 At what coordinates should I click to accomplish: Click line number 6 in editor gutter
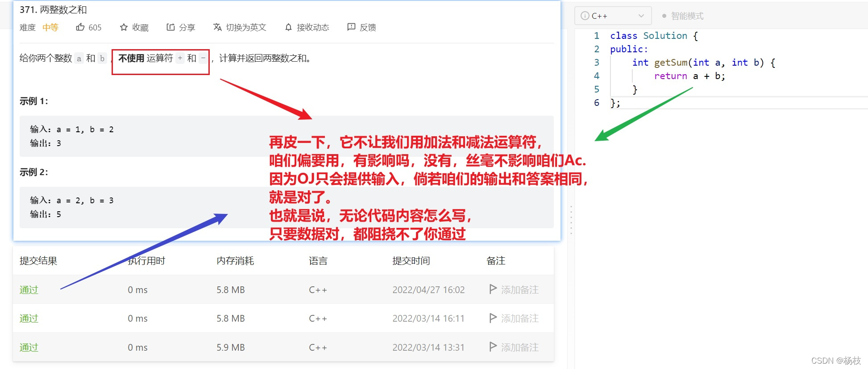(597, 103)
